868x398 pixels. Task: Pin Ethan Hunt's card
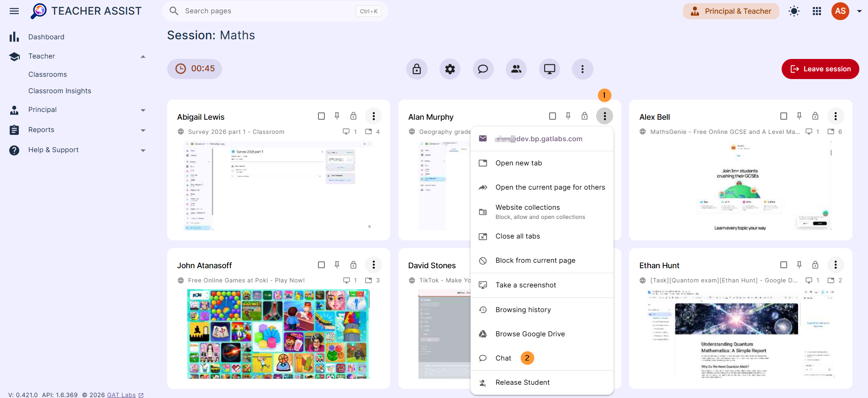coord(799,265)
